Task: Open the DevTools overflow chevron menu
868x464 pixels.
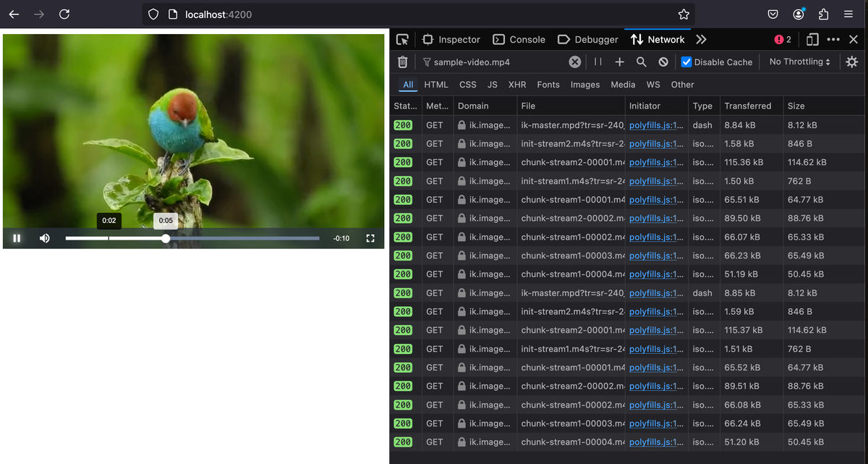Action: (700, 39)
